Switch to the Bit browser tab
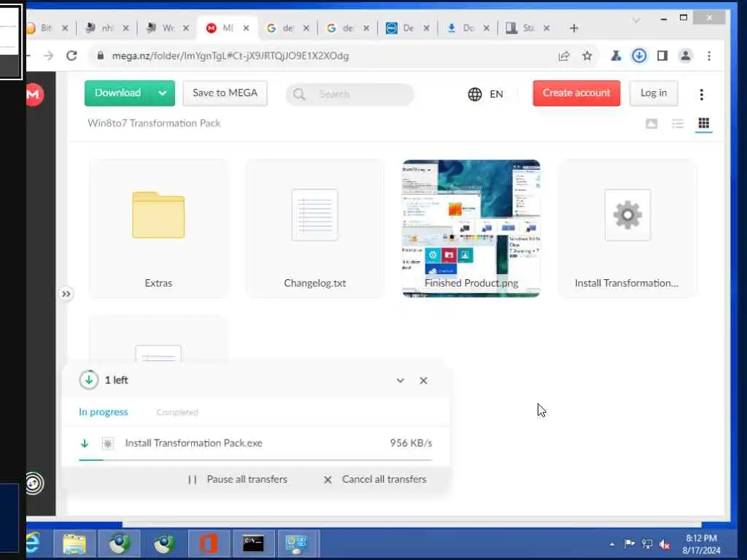 46,28
